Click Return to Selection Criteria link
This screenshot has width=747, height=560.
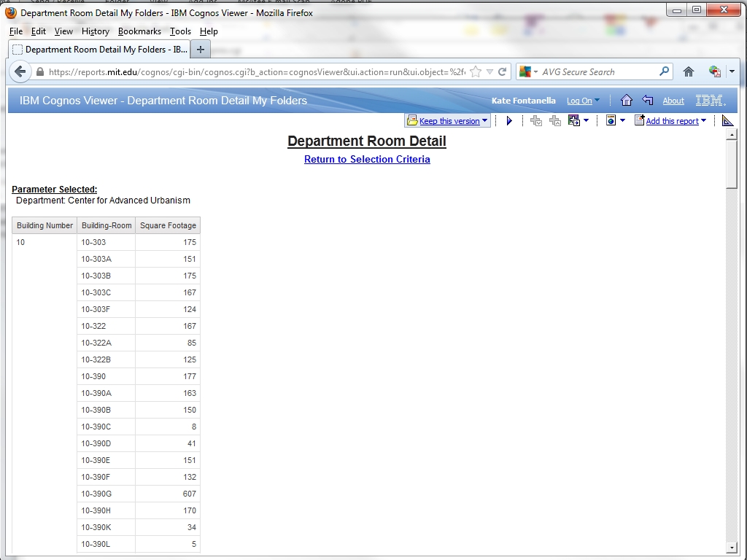(367, 159)
